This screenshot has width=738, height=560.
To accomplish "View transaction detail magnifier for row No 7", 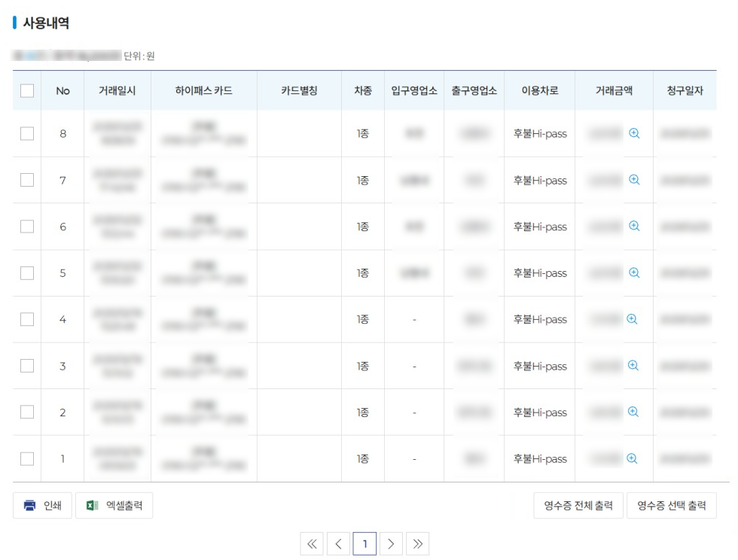I will point(633,181).
